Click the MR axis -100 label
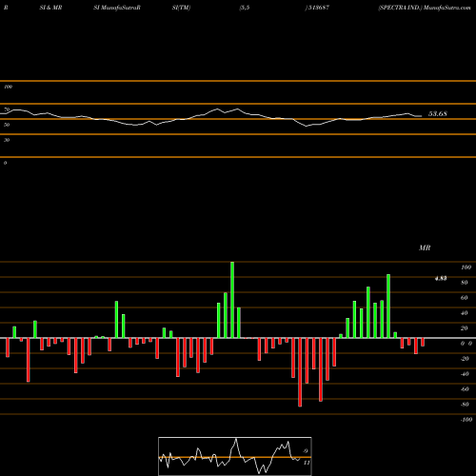 (x=466, y=420)
